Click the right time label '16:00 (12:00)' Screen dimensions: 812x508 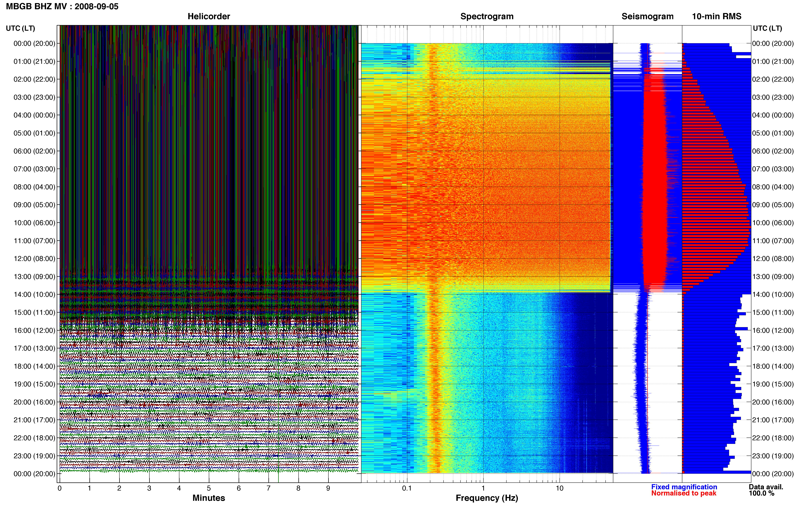773,331
